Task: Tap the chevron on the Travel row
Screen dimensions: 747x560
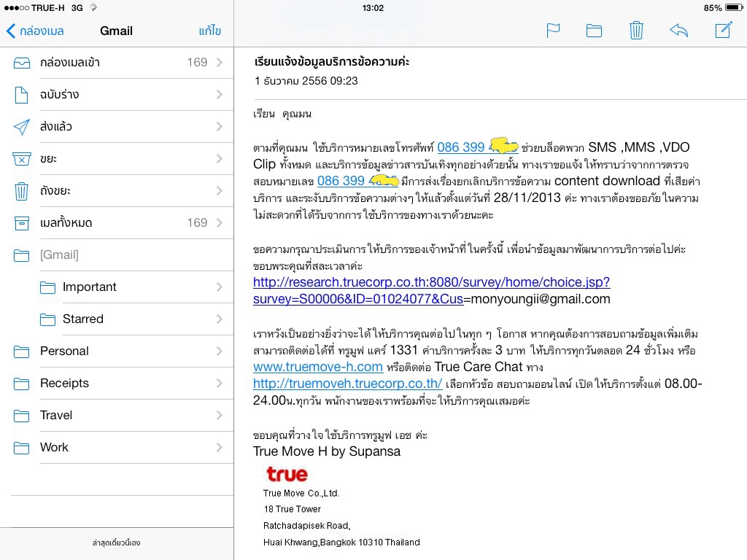Action: (219, 415)
